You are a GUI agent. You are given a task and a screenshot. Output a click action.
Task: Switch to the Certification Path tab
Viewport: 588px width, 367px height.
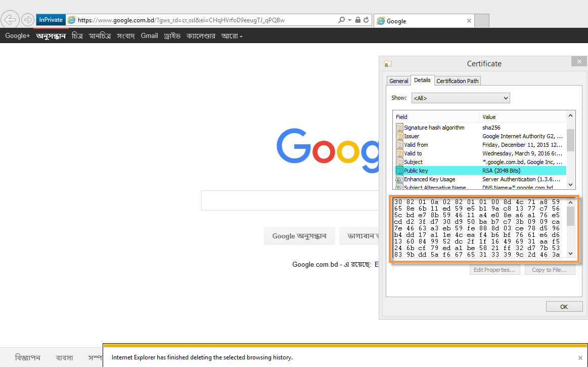click(458, 81)
